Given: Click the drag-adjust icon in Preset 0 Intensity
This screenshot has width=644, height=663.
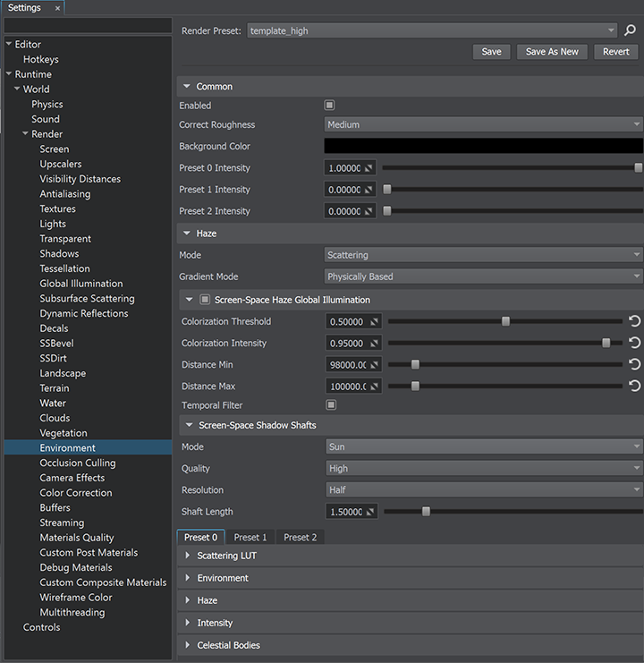Looking at the screenshot, I should [x=370, y=168].
